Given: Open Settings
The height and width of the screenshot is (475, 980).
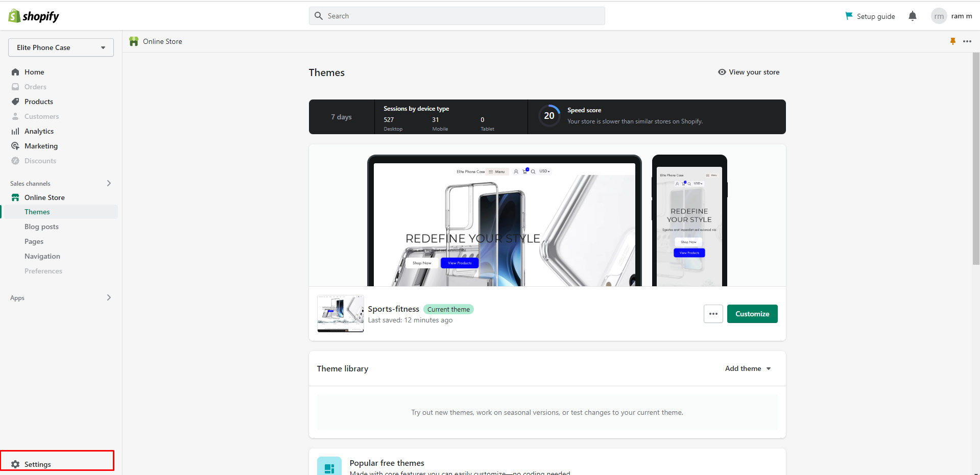Looking at the screenshot, I should click(38, 464).
